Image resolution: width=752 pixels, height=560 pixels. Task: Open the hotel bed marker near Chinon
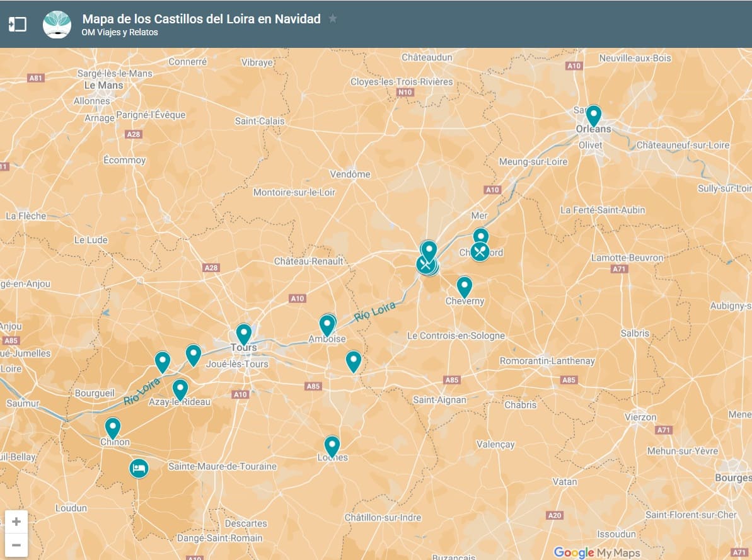pos(139,468)
